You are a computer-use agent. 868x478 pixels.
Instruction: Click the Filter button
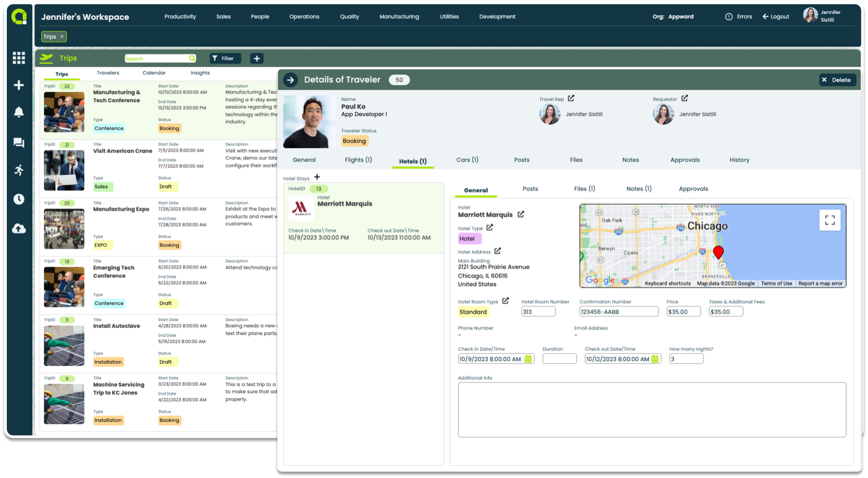point(225,58)
